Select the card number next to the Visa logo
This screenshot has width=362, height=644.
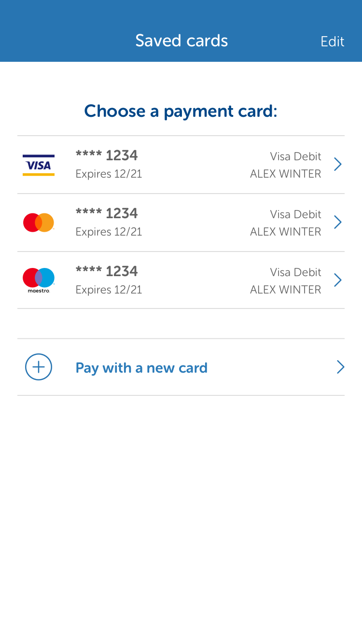[x=107, y=155]
